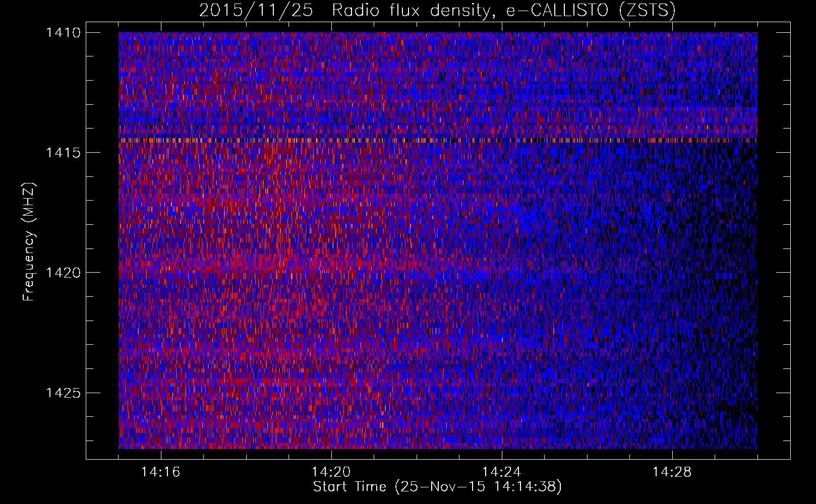Click the plot title '2015/11/25 Radio flux density, e-CALLISTO (ZSTS)'
This screenshot has width=816, height=504.
click(437, 10)
